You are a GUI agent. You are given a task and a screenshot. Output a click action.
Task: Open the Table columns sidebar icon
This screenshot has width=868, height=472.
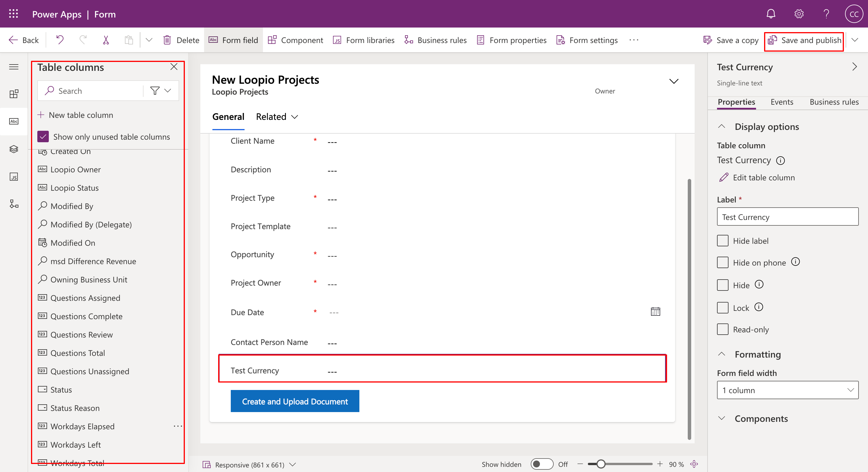point(14,121)
